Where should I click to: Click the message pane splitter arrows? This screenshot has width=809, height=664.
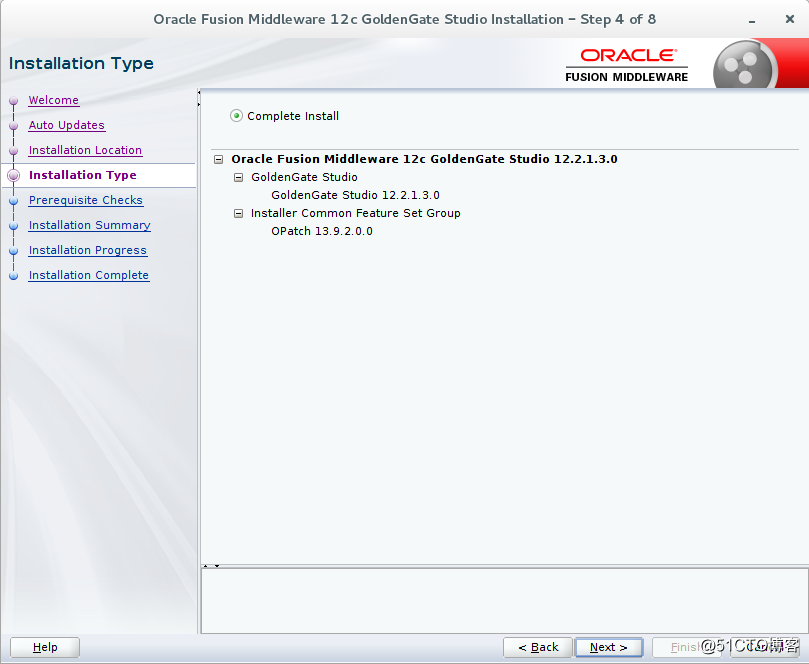click(x=211, y=566)
